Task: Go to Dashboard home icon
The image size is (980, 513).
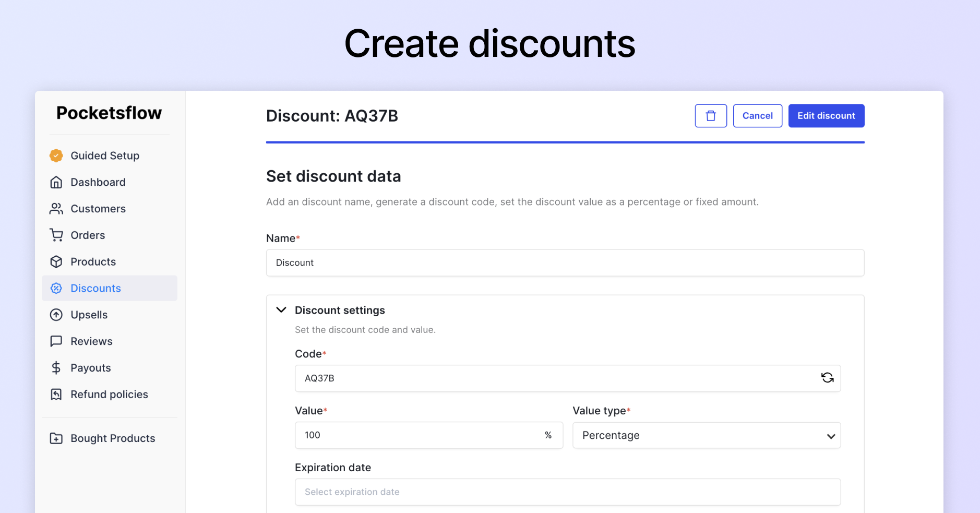Action: click(x=56, y=182)
